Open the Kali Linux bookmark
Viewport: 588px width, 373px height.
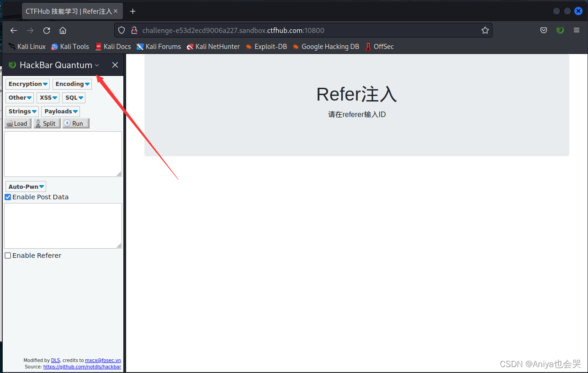pos(27,47)
